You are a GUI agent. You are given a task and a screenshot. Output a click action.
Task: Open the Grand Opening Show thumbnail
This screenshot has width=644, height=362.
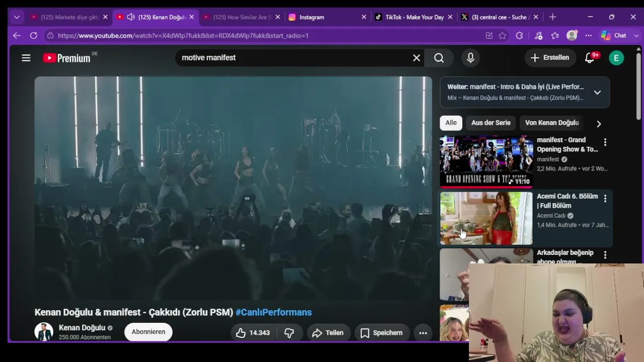pyautogui.click(x=487, y=161)
